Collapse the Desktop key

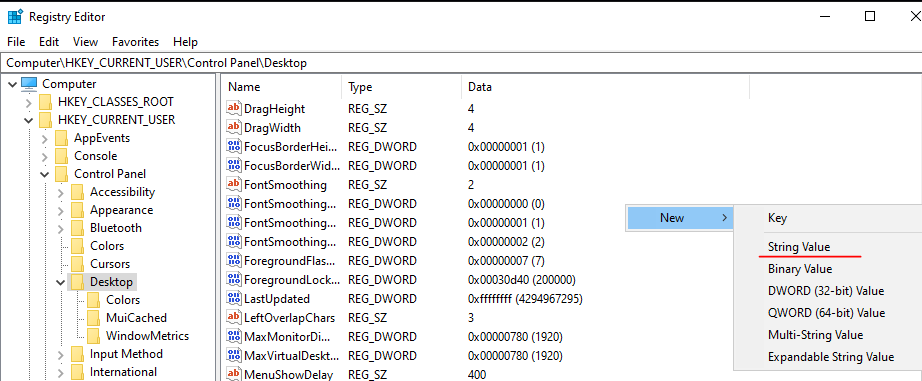click(60, 282)
